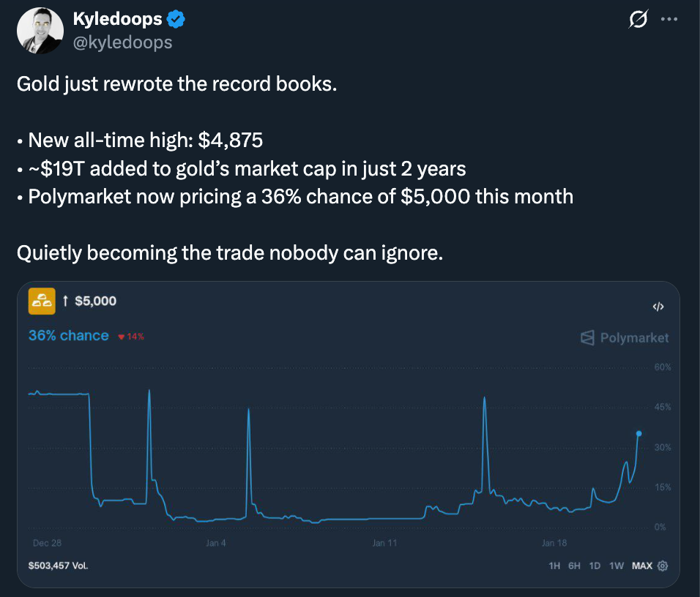
Task: Open the three-dot more options menu
Action: point(669,20)
